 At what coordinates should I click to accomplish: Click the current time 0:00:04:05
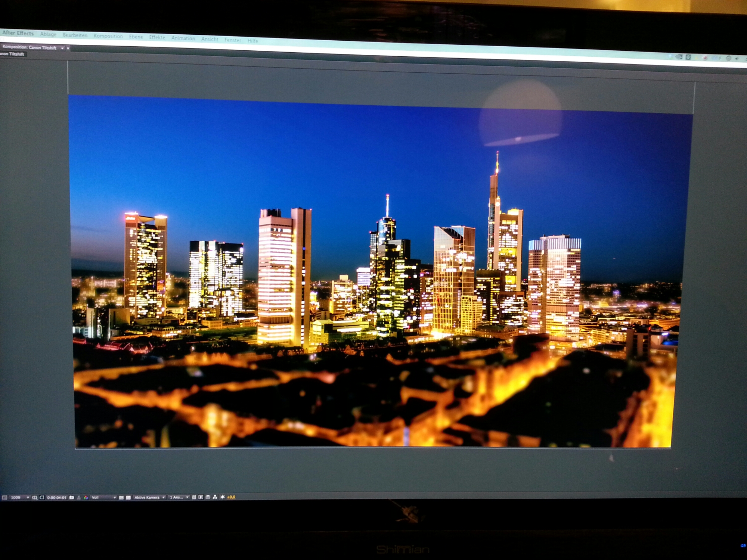point(57,498)
